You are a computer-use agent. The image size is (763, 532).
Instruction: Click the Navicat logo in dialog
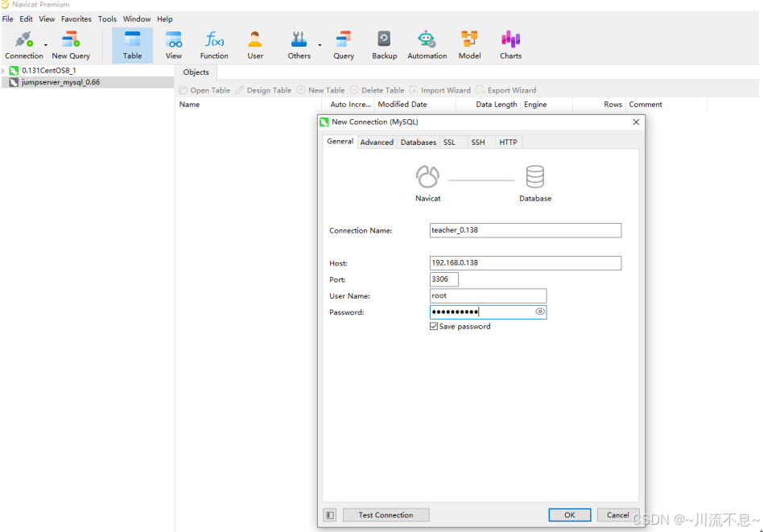point(427,177)
